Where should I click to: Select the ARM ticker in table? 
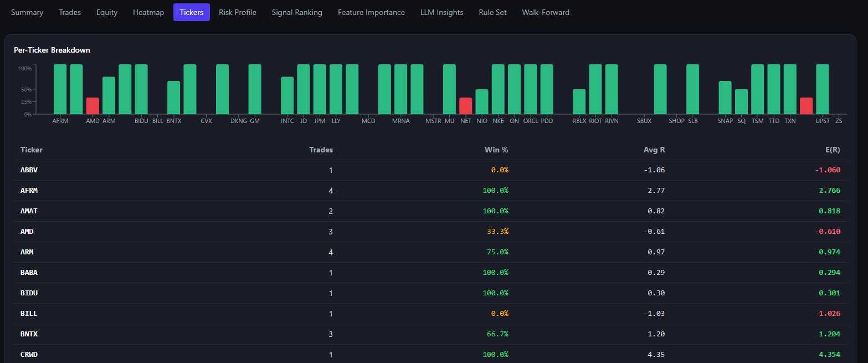point(27,252)
